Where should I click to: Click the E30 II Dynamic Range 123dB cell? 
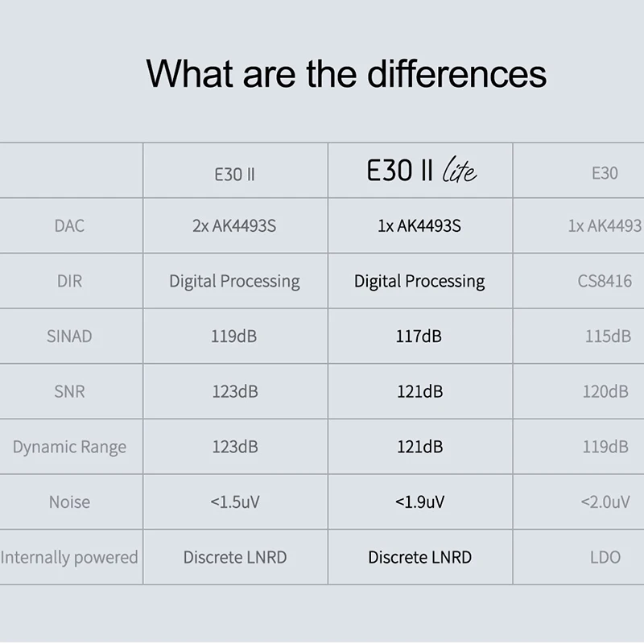[x=235, y=447]
